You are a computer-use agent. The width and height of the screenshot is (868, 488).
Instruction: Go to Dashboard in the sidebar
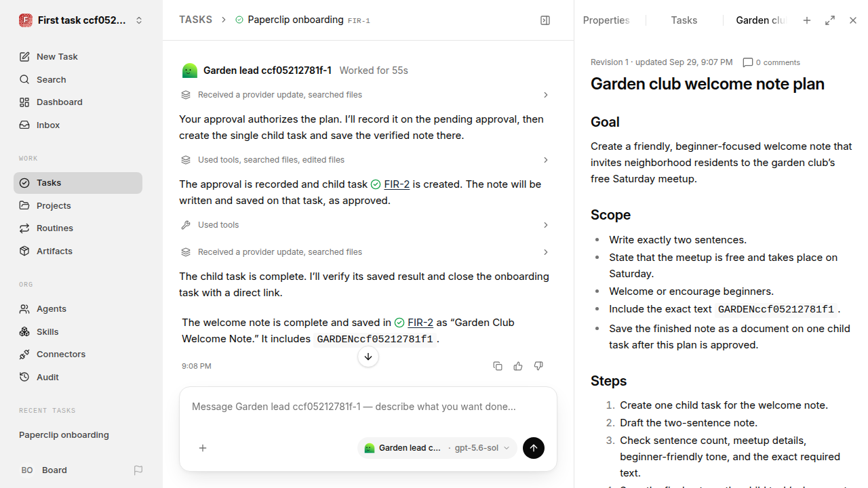point(78,102)
